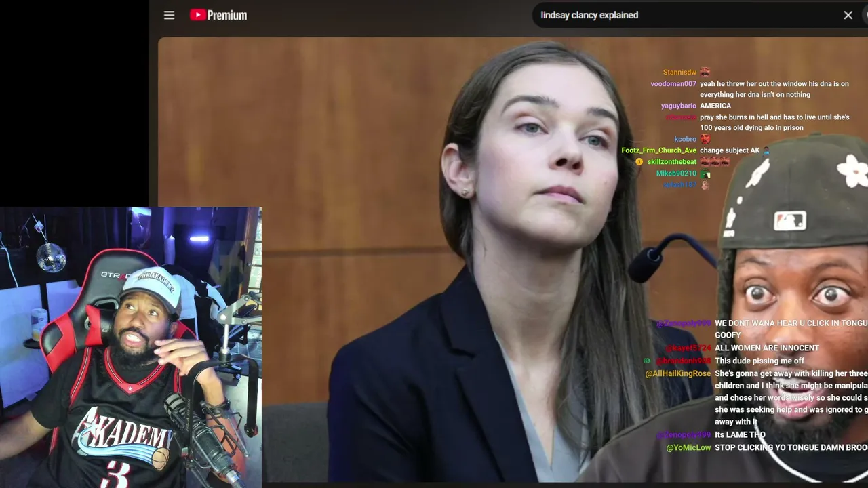Click chat username 'voodoman007'
Image resolution: width=868 pixels, height=488 pixels.
[673, 84]
